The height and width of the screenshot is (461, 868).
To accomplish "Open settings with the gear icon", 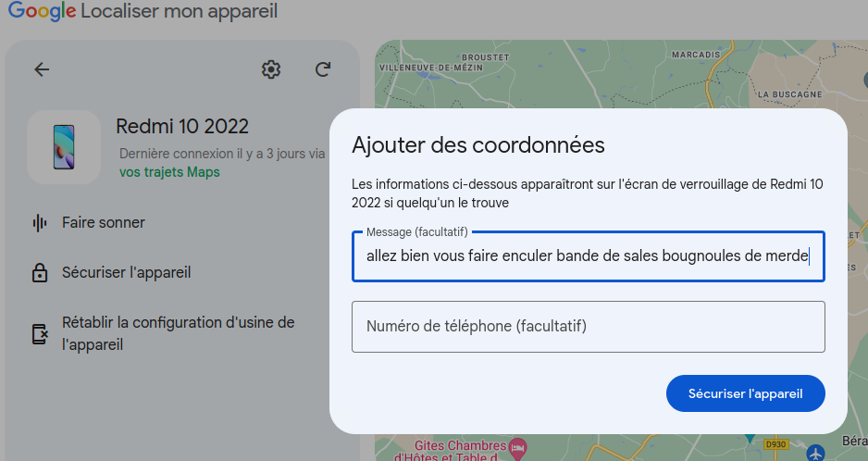I will tap(270, 69).
